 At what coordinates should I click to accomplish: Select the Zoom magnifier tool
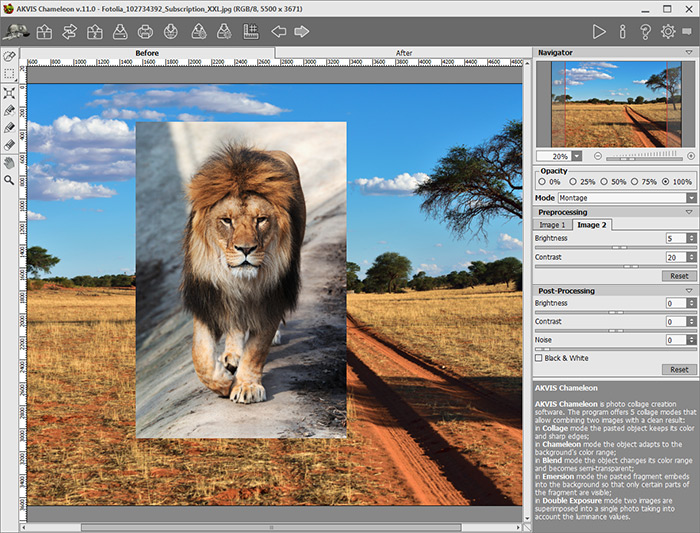click(9, 180)
